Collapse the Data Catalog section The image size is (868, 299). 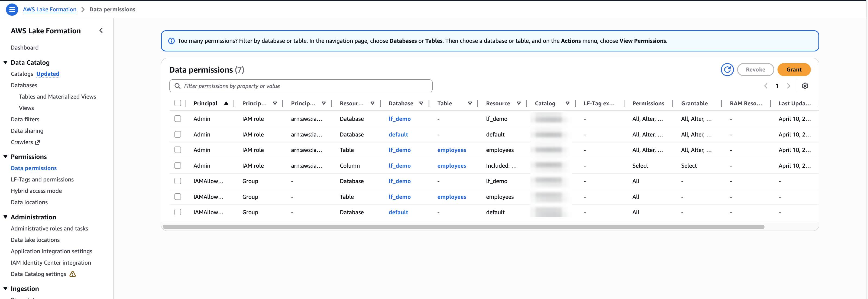click(x=5, y=62)
